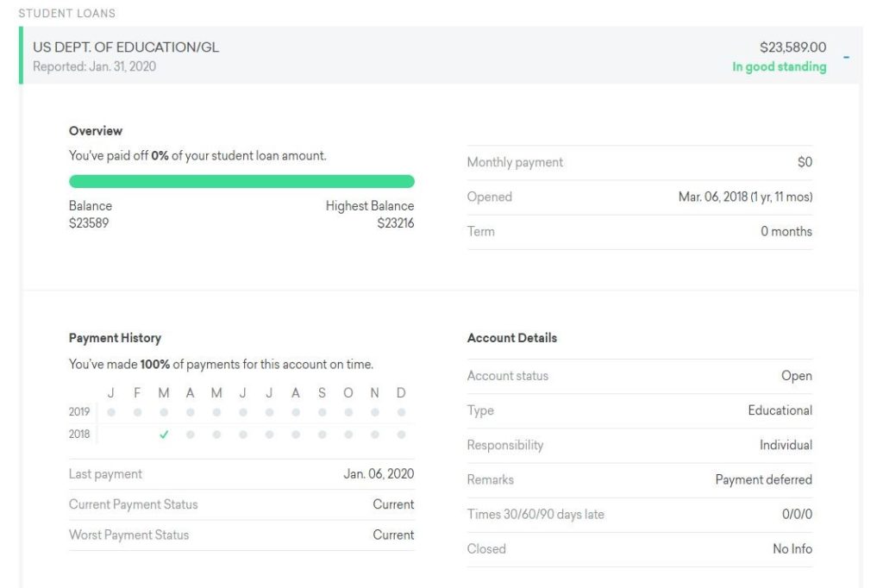The width and height of the screenshot is (883, 588).
Task: Click the Account Details heading
Action: click(x=512, y=338)
